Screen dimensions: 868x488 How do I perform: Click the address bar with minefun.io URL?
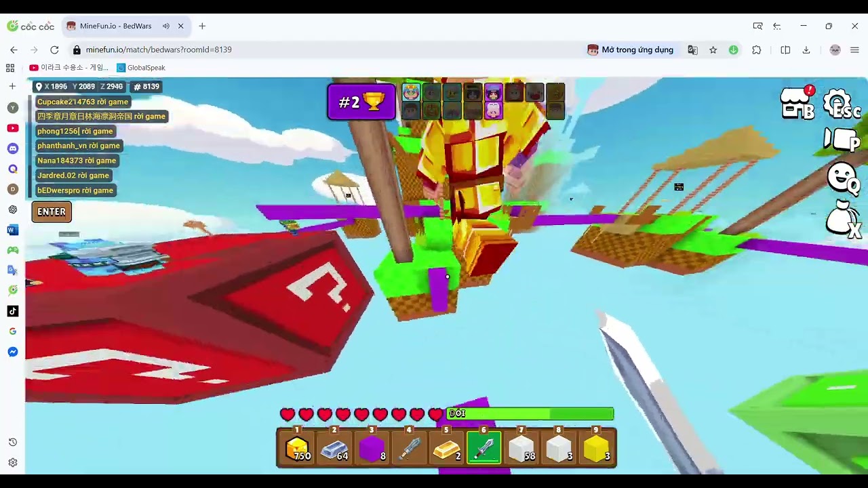point(159,50)
